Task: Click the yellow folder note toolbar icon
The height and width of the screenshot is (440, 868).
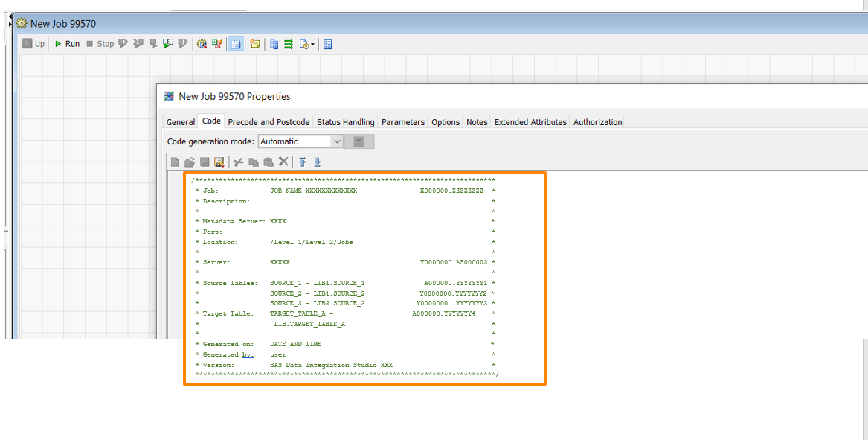Action: pos(255,44)
